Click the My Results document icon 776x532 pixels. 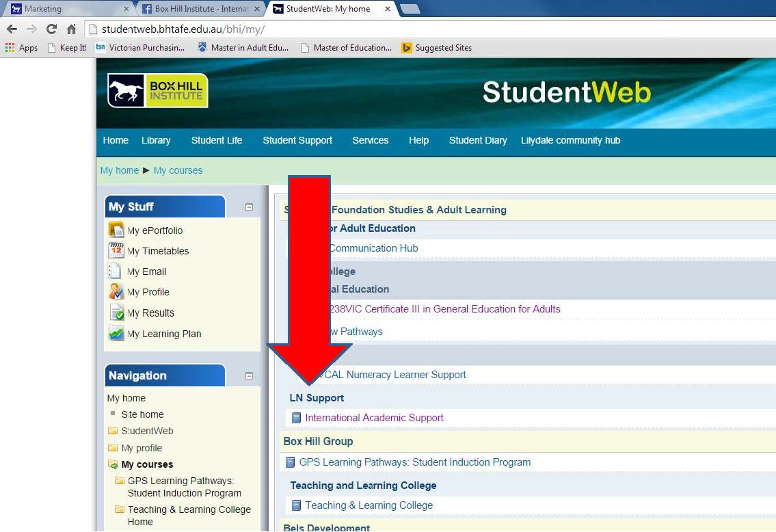(117, 312)
